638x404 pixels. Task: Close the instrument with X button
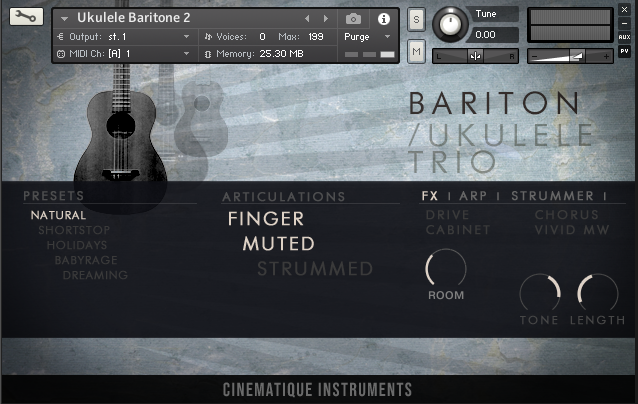tap(624, 9)
